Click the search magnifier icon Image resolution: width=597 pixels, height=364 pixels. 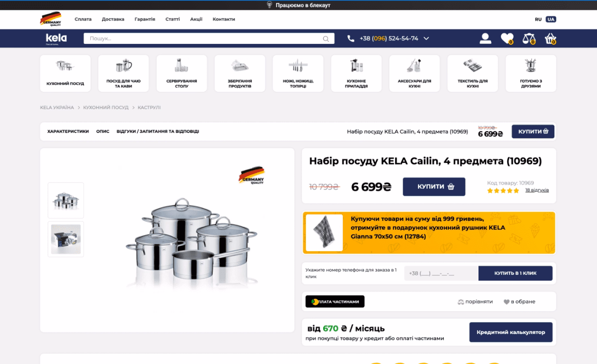point(326,39)
